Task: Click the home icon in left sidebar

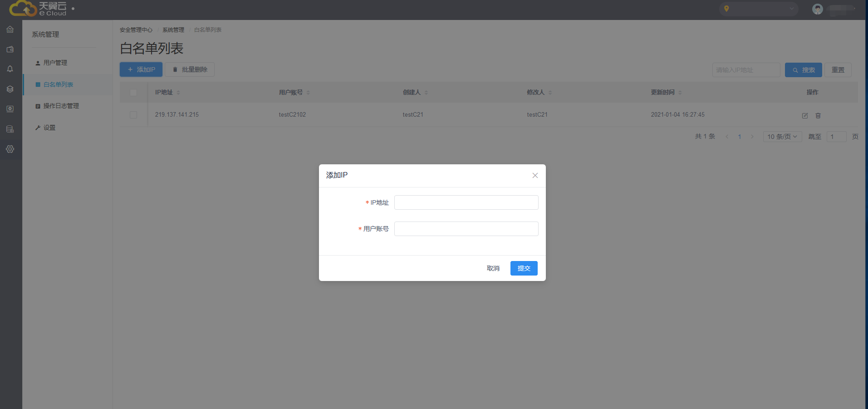Action: coord(10,30)
